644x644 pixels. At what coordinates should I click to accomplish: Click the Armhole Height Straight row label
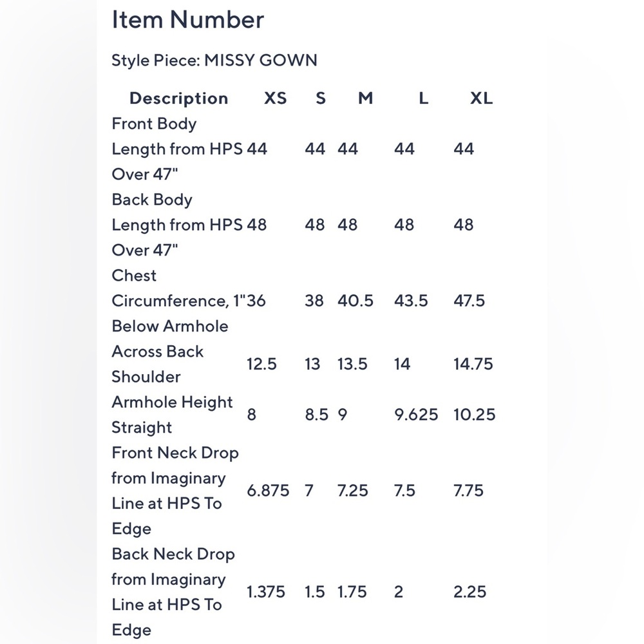point(173,414)
